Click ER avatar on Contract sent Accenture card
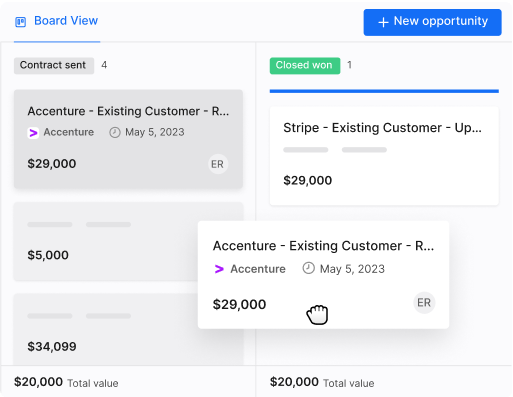This screenshot has height=397, width=513. coord(218,164)
